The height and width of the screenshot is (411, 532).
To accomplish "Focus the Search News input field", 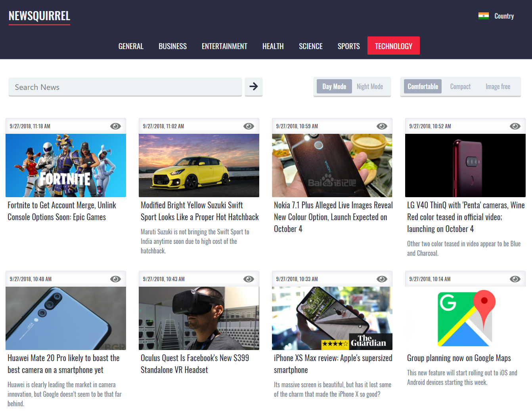I will coord(125,87).
